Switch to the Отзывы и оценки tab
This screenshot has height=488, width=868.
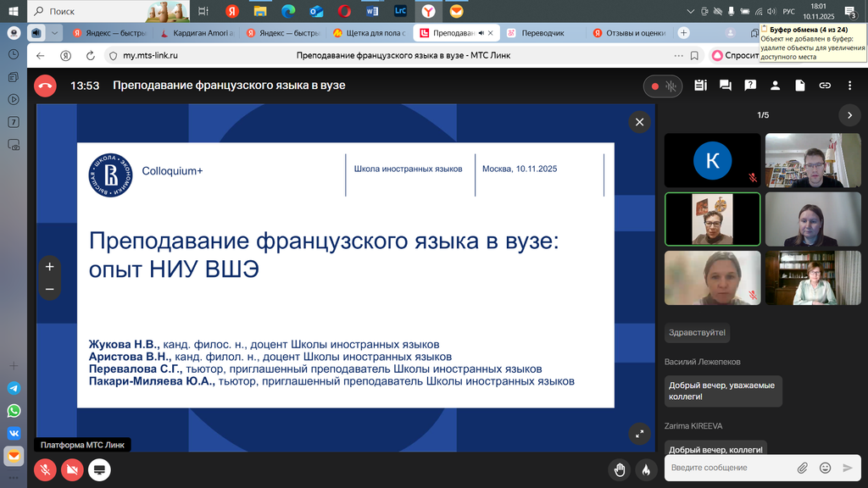tap(630, 33)
